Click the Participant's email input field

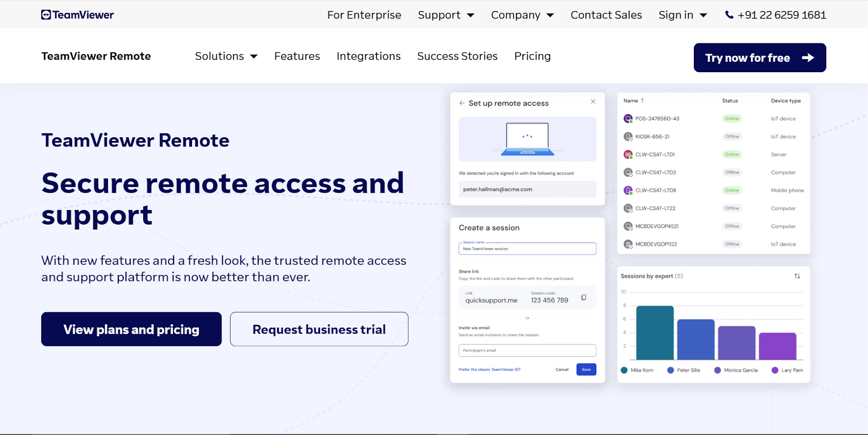(527, 350)
